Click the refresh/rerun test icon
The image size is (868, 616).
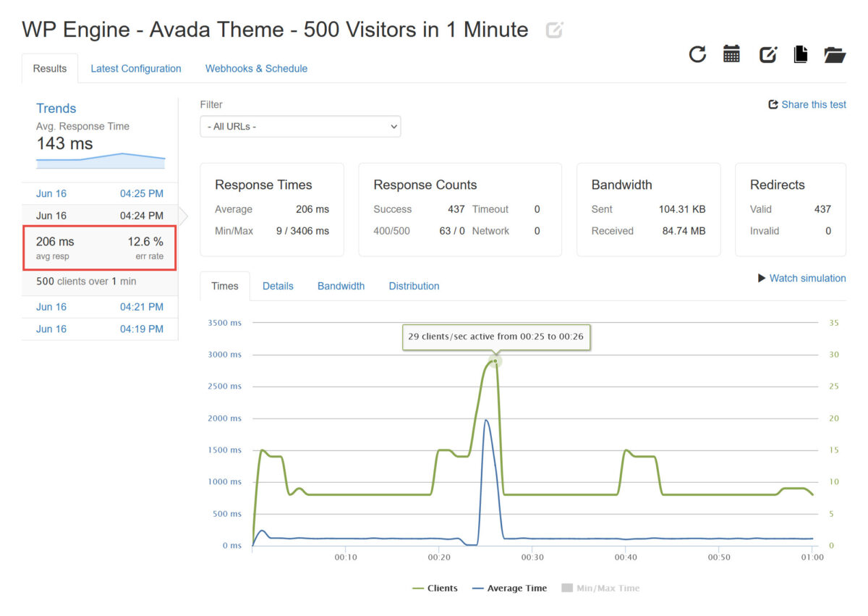pyautogui.click(x=697, y=54)
